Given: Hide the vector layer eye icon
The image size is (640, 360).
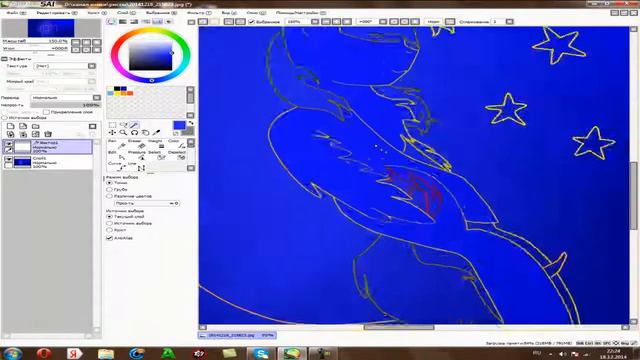Looking at the screenshot, I should pyautogui.click(x=8, y=144).
